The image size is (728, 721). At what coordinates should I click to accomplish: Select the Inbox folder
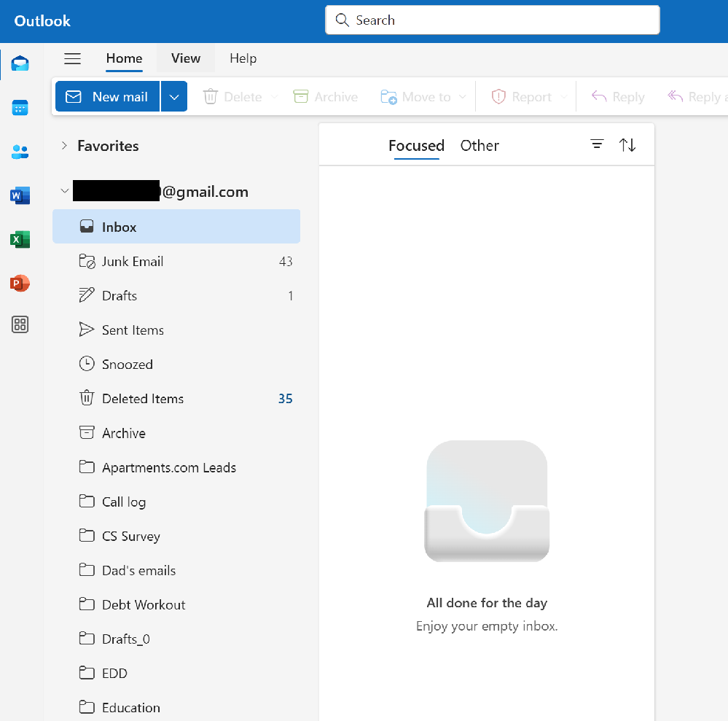click(x=176, y=227)
